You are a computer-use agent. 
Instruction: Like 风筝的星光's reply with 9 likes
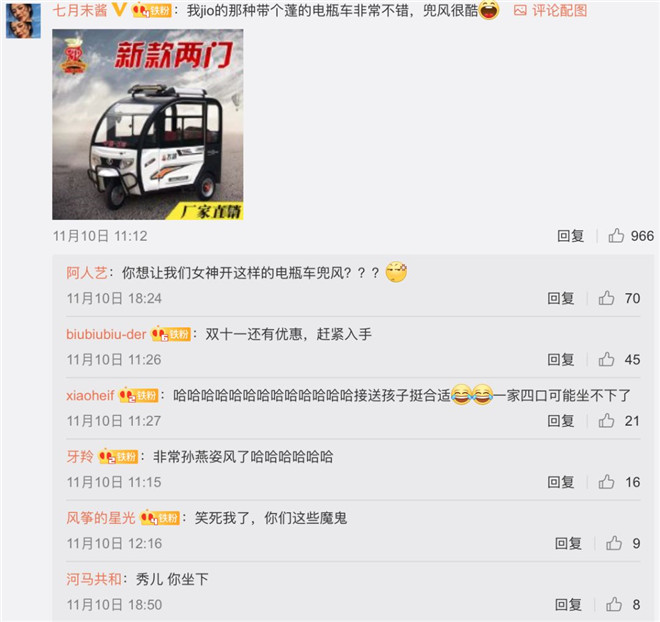point(614,543)
